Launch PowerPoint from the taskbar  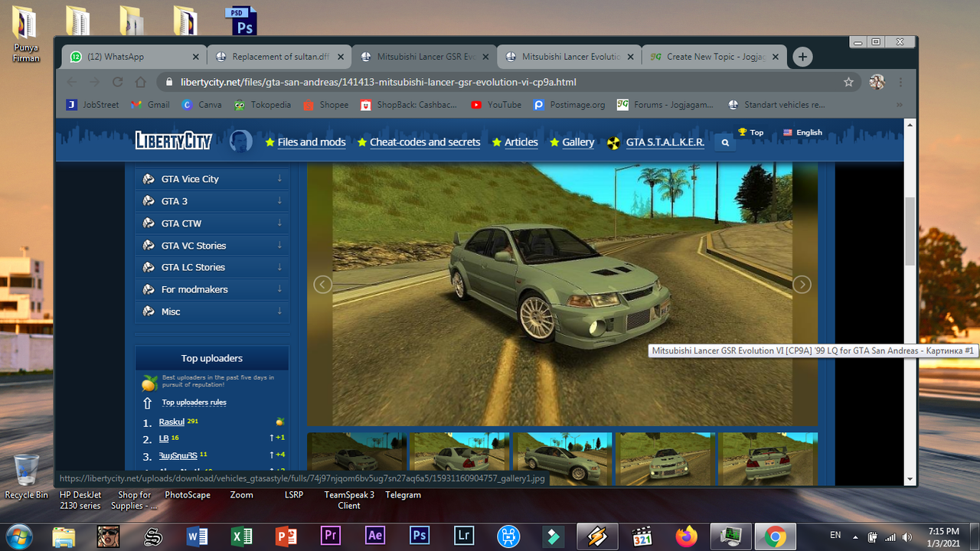click(x=286, y=536)
